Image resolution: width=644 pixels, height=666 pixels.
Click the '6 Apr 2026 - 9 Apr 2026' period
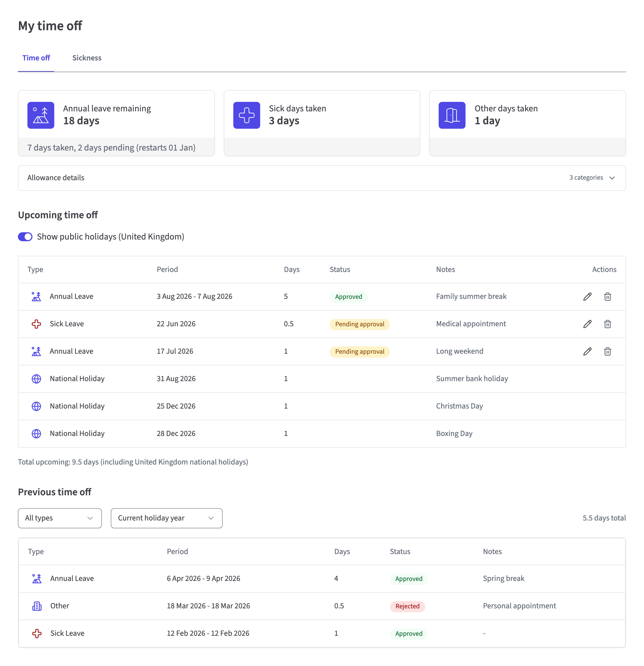tap(203, 579)
